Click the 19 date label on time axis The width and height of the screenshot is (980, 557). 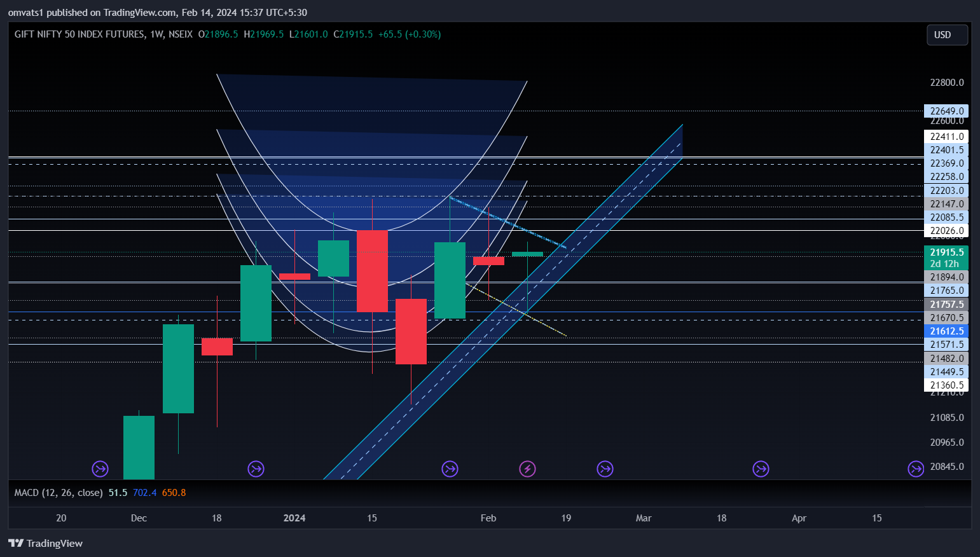point(566,518)
